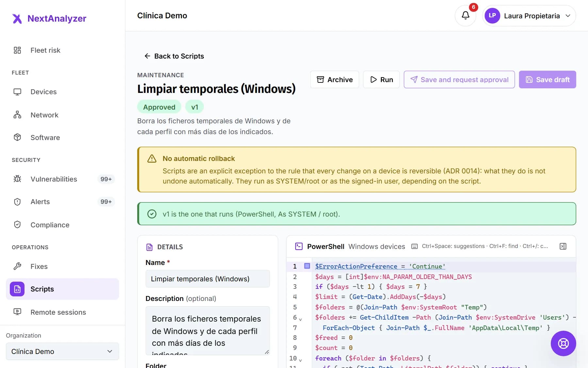The width and height of the screenshot is (588, 368).
Task: Click into the Description textarea
Action: [208, 331]
